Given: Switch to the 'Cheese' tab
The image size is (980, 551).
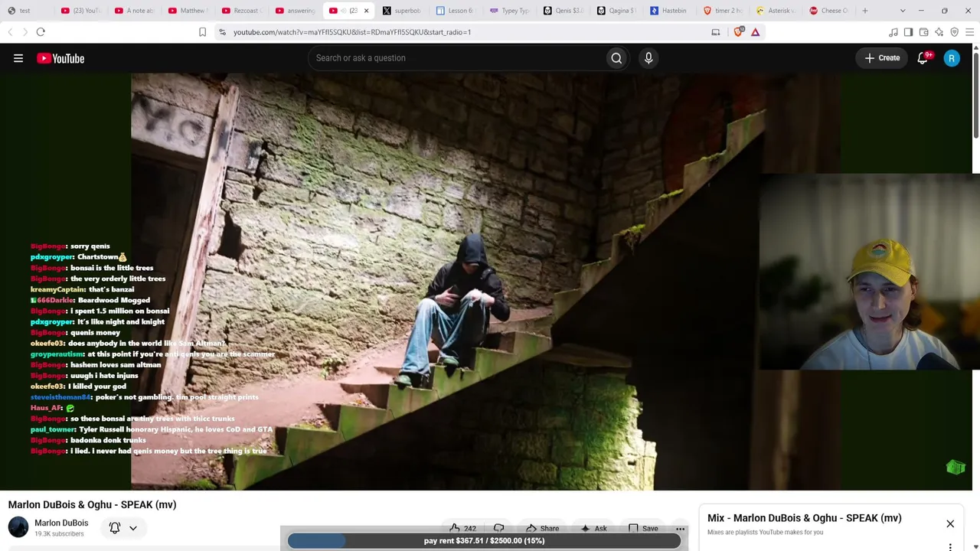Looking at the screenshot, I should pos(831,11).
